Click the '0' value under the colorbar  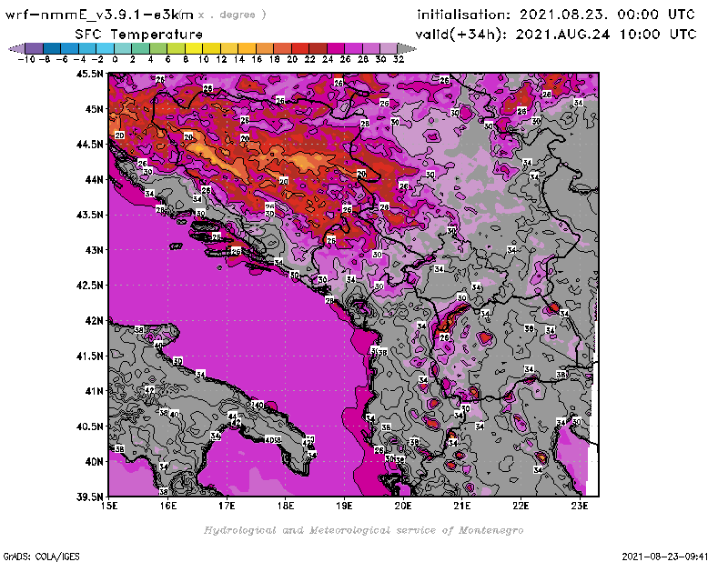(115, 60)
